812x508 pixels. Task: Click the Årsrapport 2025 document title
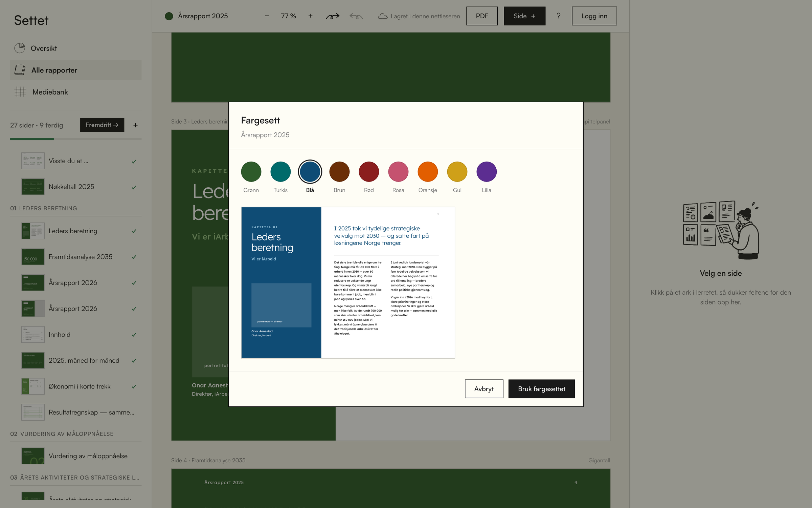coord(203,16)
